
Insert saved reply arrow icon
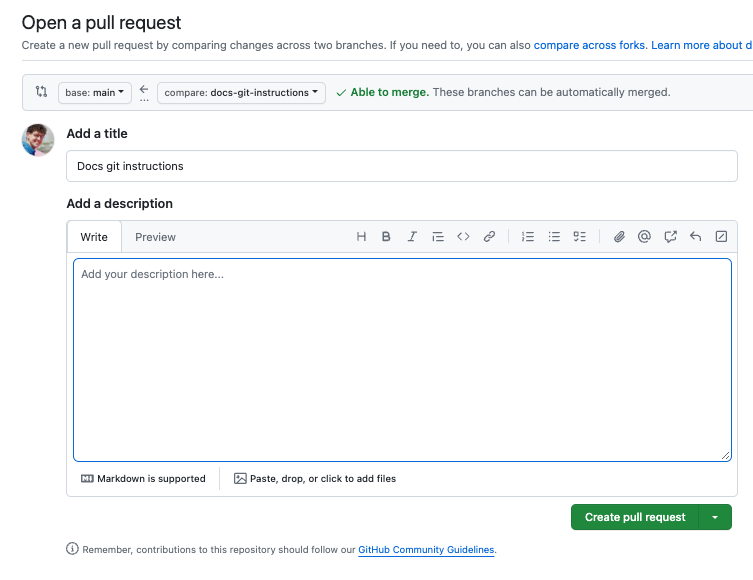[x=695, y=236]
